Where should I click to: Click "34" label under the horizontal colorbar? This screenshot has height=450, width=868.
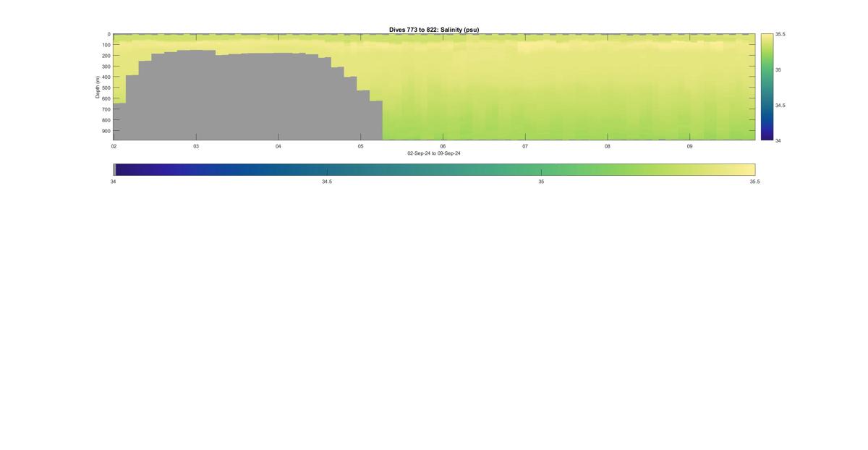pos(114,182)
